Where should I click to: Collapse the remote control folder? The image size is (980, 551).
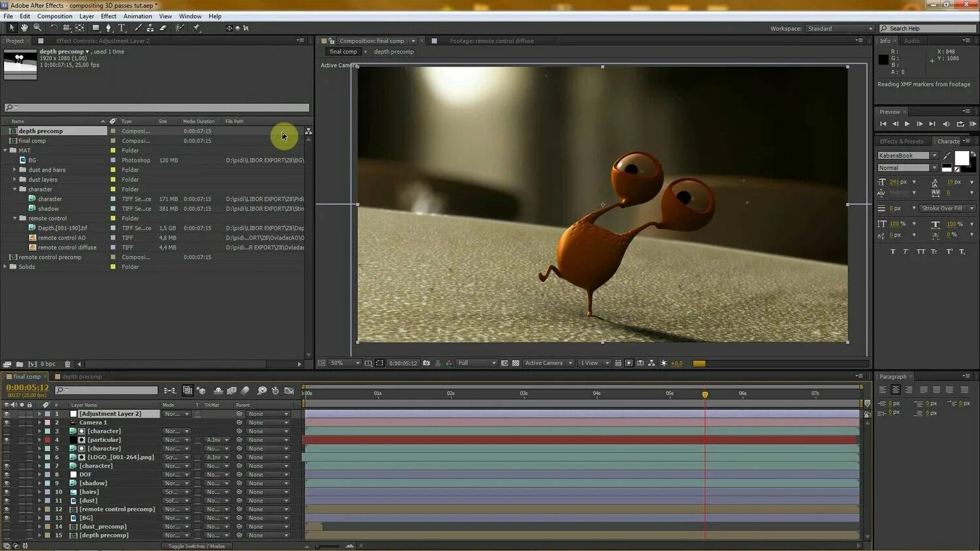click(x=15, y=218)
